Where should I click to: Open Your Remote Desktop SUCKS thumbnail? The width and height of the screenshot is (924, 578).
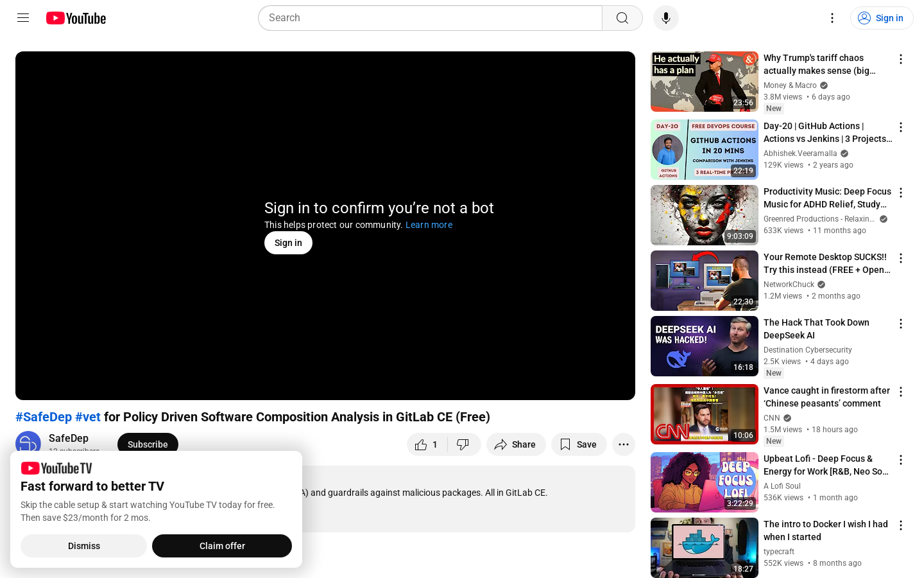tap(705, 281)
